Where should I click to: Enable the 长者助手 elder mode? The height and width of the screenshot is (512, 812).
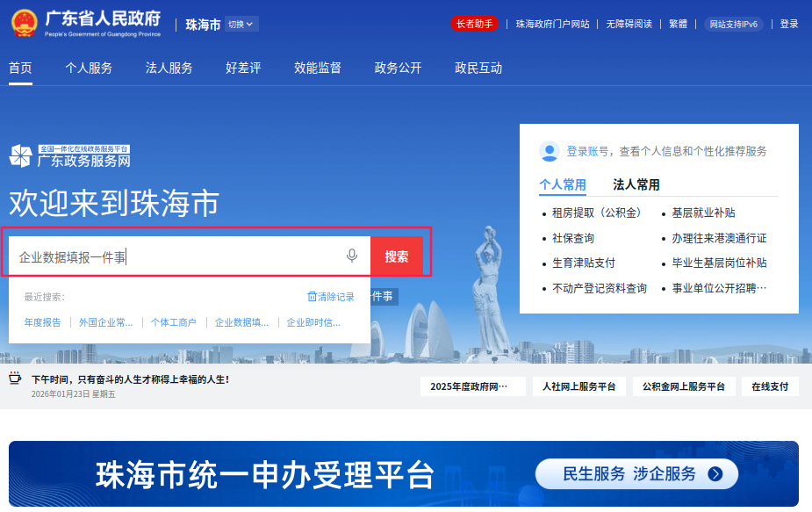474,24
